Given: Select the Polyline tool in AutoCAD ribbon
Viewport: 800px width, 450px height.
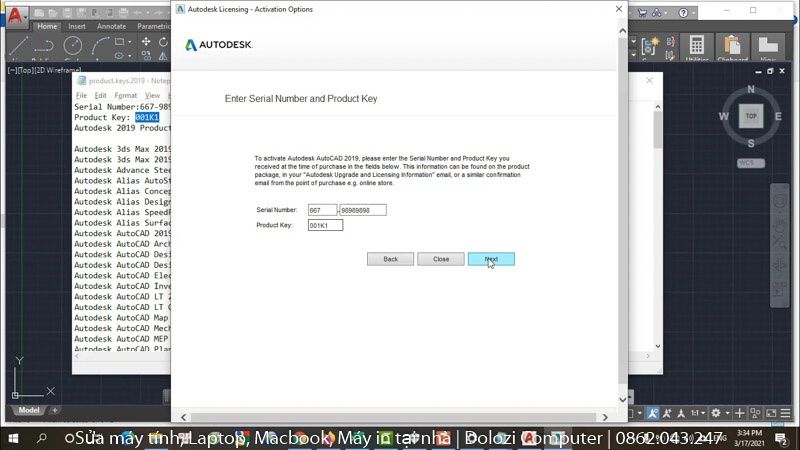Looking at the screenshot, I should coord(44,46).
